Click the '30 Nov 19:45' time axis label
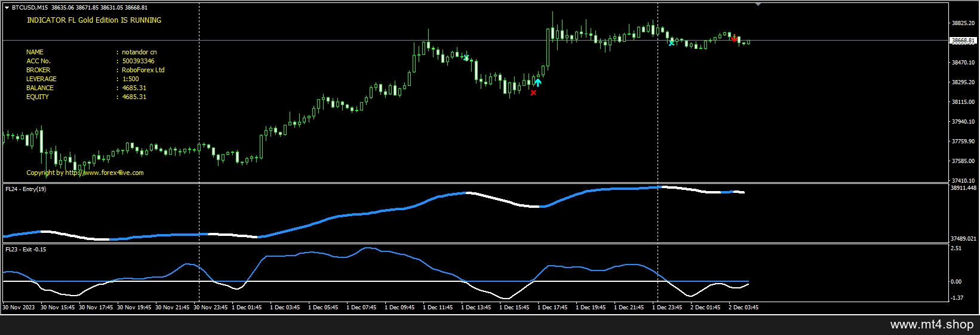This screenshot has height=335, width=980. (134, 308)
